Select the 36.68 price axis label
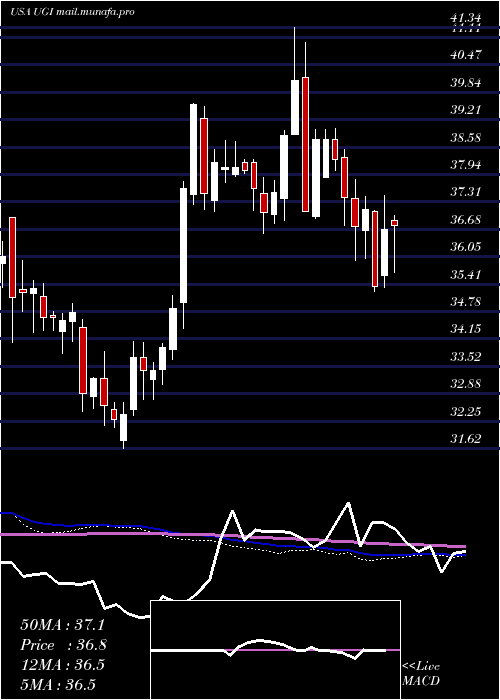This screenshot has height=700, width=500. pyautogui.click(x=466, y=220)
